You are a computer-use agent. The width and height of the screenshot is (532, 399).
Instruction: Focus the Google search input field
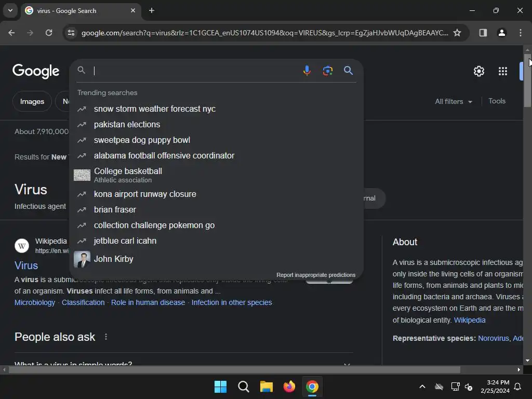pos(195,71)
